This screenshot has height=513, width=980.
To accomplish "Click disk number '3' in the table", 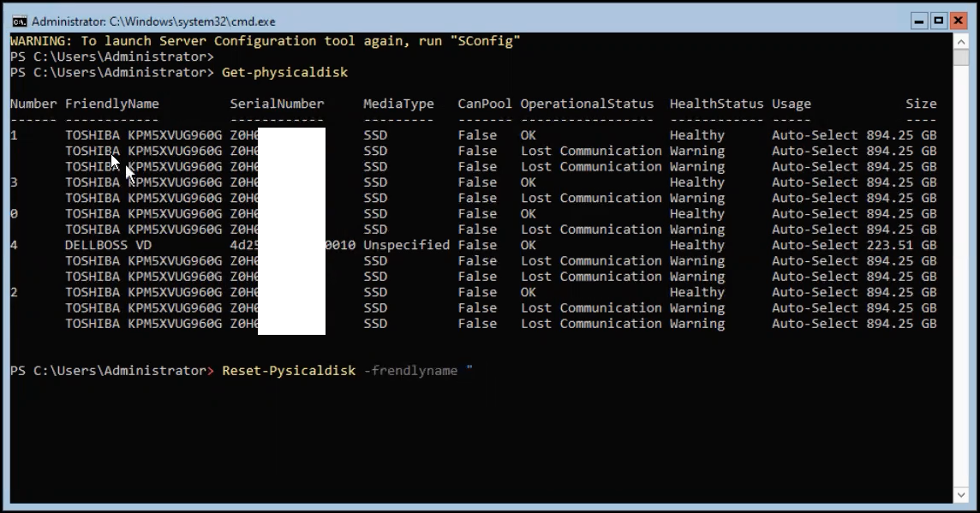I will [15, 182].
